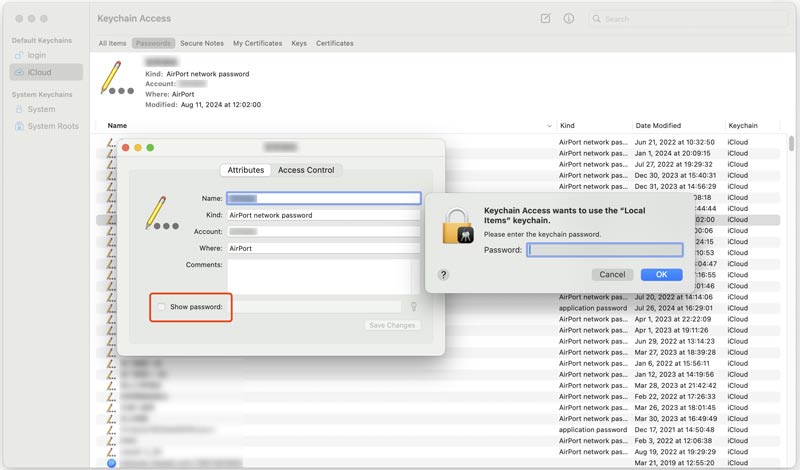Select row dated Jun 29, 2022 at 13:14:23
Viewport: 800px width, 470px height.
(438, 341)
